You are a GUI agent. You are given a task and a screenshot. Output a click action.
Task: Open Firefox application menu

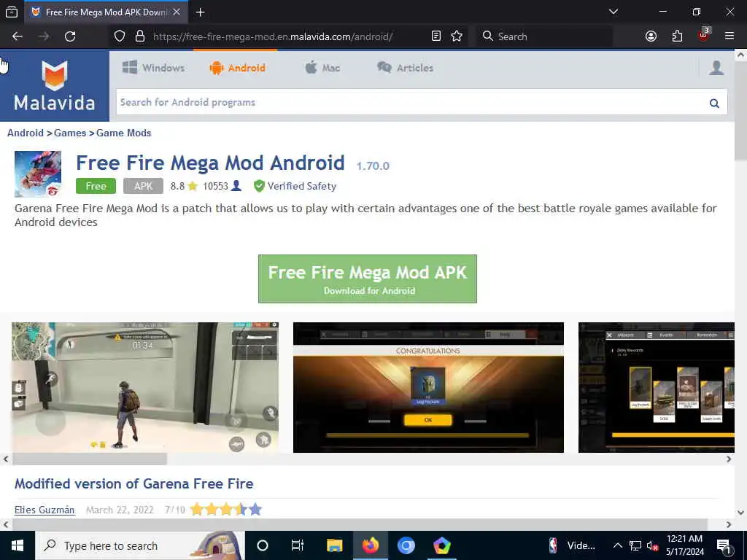[x=729, y=36]
